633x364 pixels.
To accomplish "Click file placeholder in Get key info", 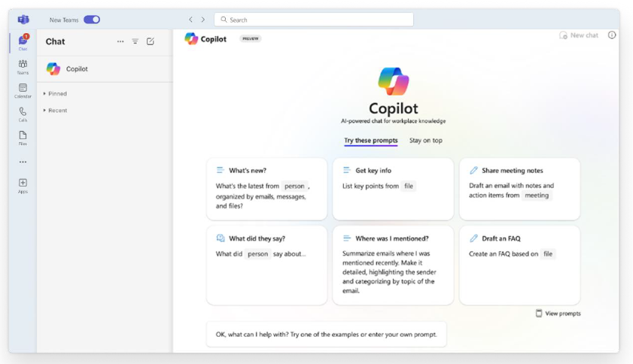I will pyautogui.click(x=409, y=186).
